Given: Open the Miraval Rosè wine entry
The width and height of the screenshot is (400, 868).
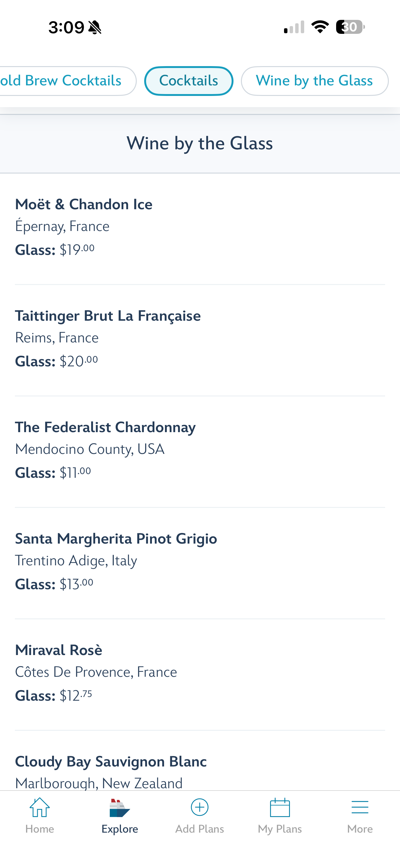Looking at the screenshot, I should [x=59, y=650].
